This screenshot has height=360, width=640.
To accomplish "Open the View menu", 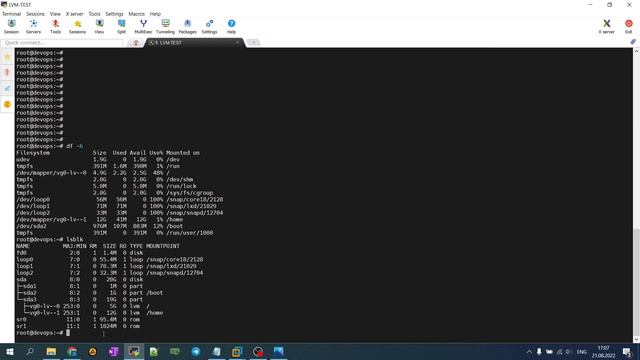I will coord(55,14).
